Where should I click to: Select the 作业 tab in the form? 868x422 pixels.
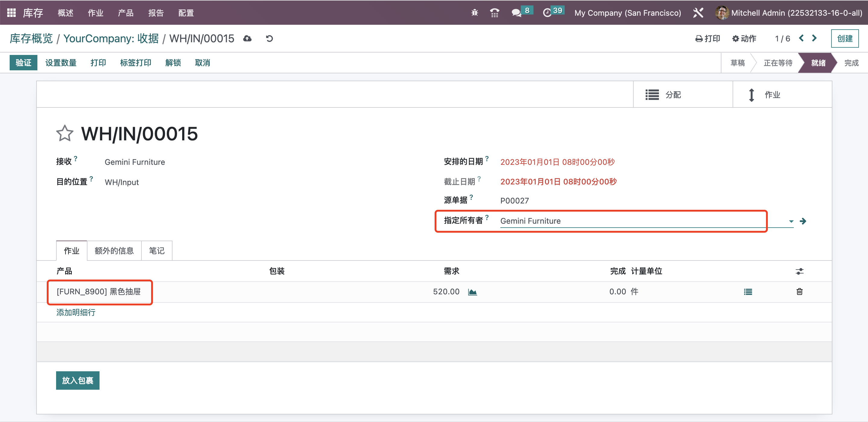tap(71, 251)
